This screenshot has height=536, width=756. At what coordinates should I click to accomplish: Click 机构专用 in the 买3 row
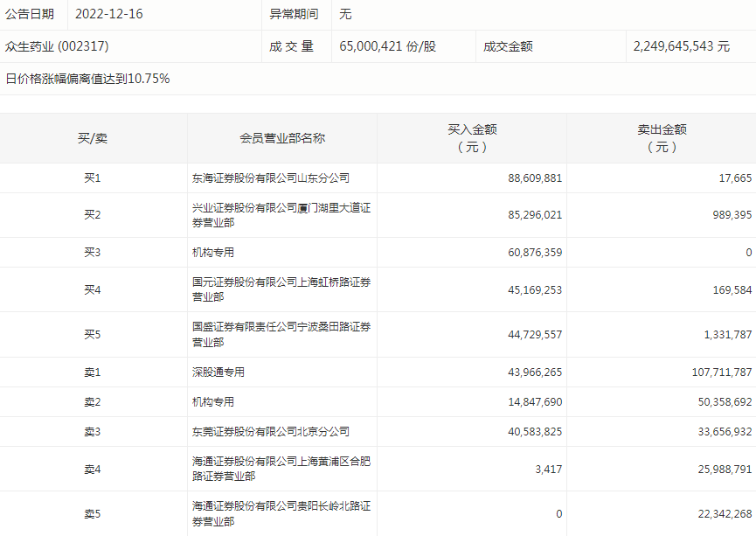click(x=213, y=253)
